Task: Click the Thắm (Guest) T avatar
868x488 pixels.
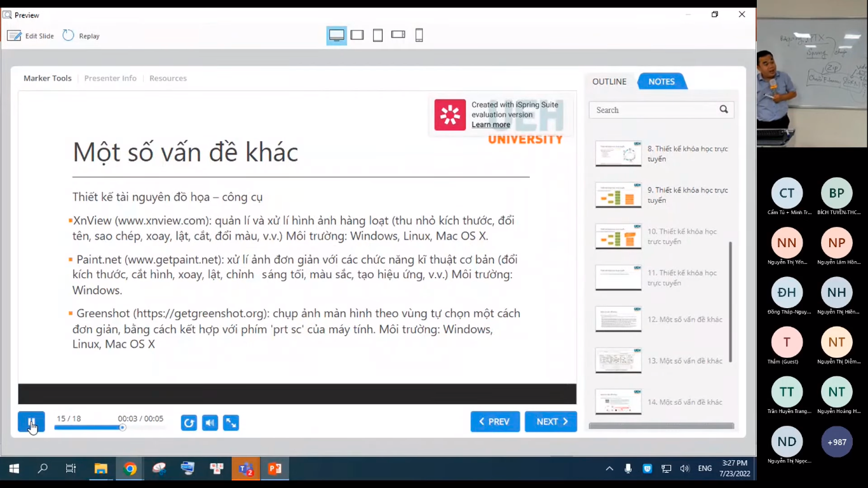Action: click(787, 342)
